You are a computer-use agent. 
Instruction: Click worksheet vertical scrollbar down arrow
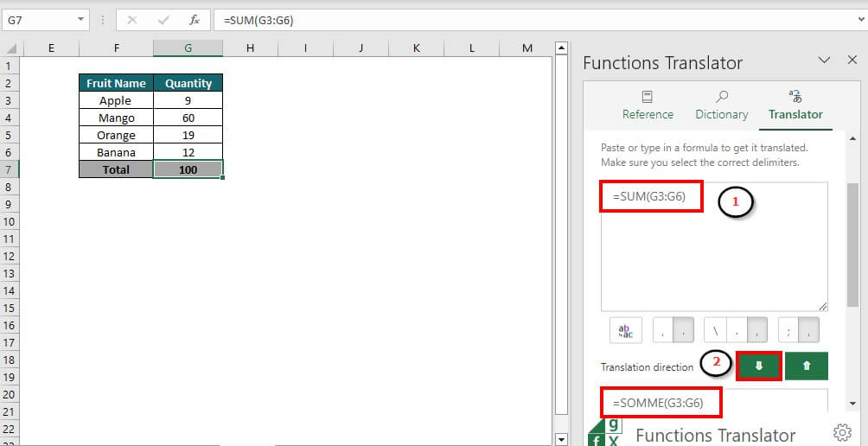point(561,439)
